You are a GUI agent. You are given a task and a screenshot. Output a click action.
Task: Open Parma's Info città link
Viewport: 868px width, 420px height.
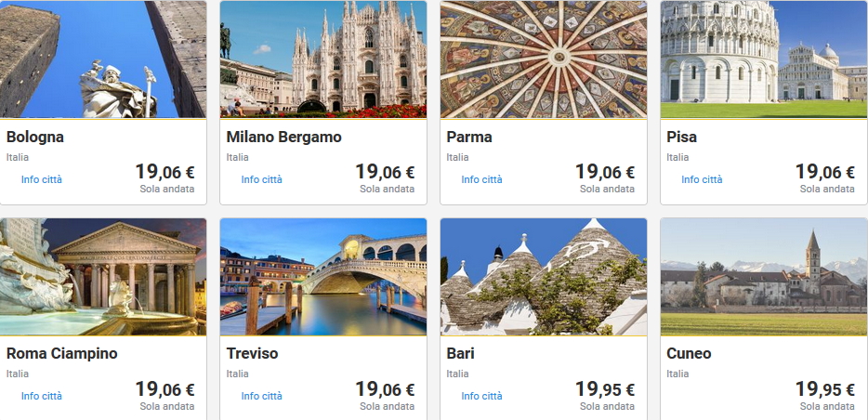pyautogui.click(x=482, y=179)
